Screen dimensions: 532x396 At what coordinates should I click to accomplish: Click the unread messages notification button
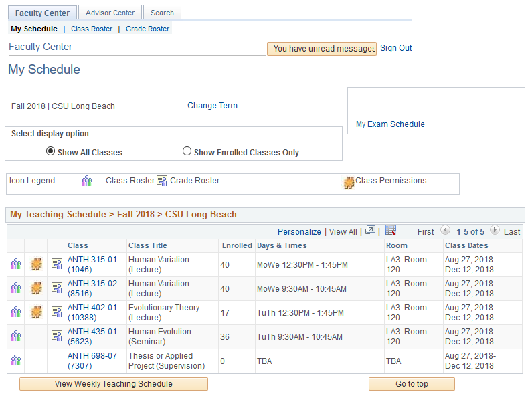[322, 49]
